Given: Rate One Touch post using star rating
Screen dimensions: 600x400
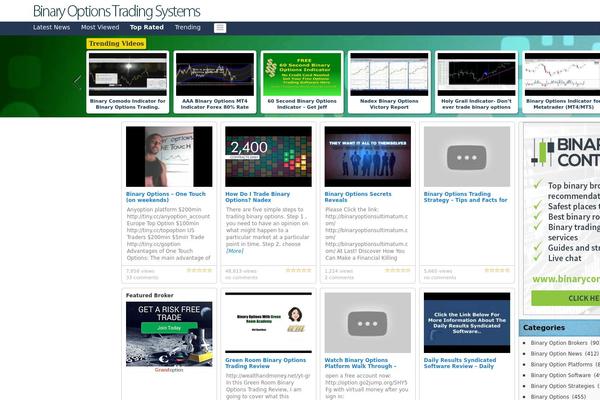Looking at the screenshot, I should click(x=199, y=270).
